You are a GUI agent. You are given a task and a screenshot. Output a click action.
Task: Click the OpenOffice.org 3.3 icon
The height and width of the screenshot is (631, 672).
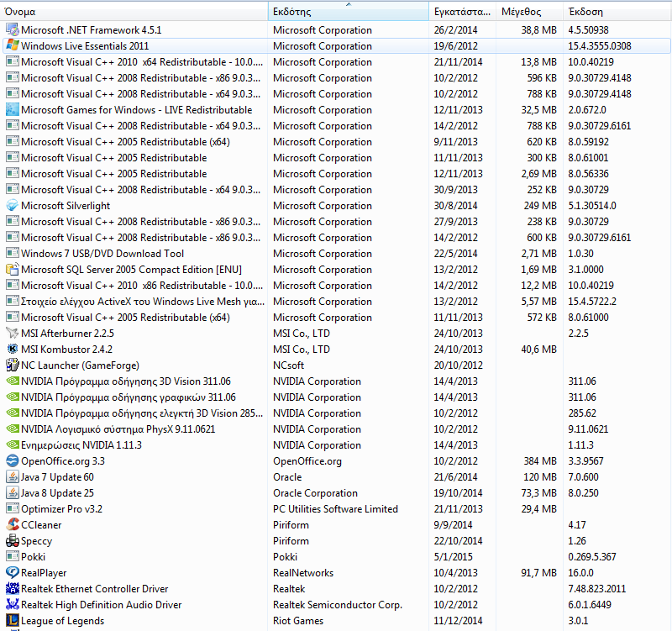pos(13,461)
